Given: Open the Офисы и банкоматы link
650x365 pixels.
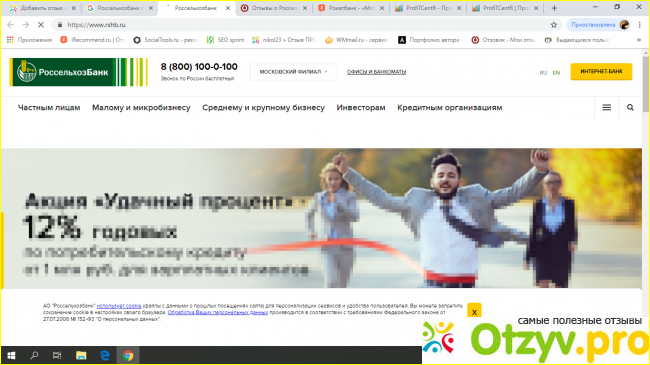Looking at the screenshot, I should tap(376, 72).
